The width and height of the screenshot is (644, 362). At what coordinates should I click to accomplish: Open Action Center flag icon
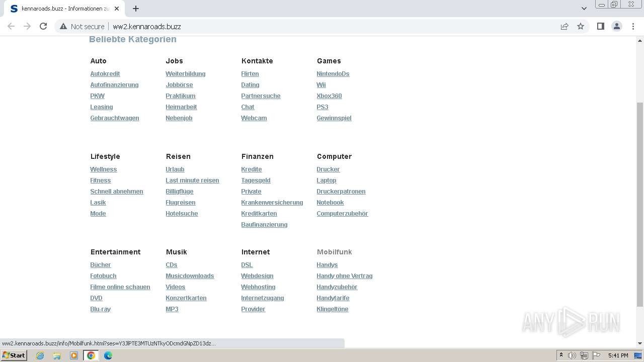596,355
